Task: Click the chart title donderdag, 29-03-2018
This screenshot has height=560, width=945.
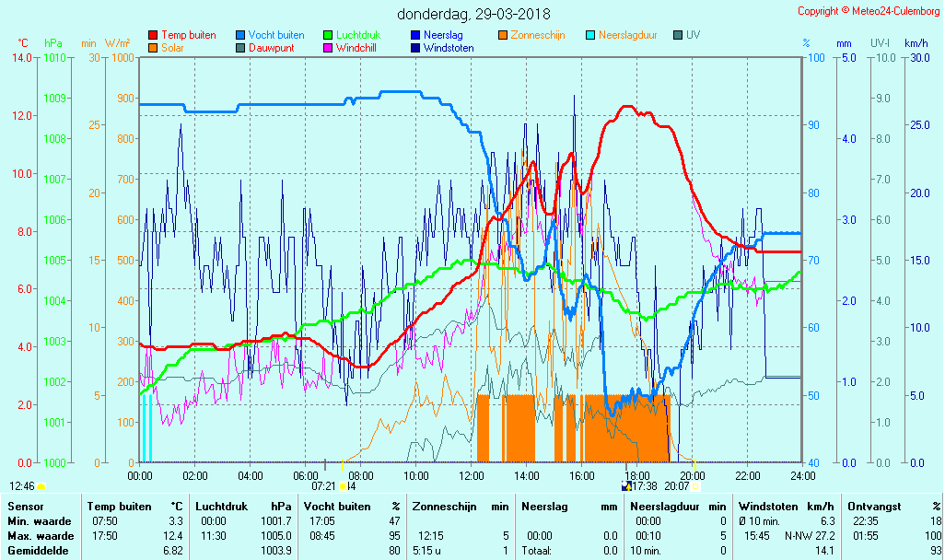Action: pos(473,14)
